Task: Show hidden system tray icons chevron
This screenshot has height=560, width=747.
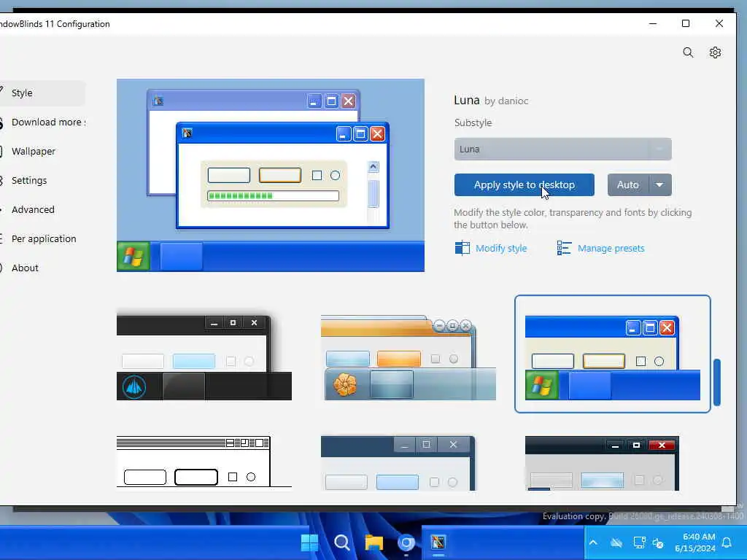Action: click(x=593, y=542)
